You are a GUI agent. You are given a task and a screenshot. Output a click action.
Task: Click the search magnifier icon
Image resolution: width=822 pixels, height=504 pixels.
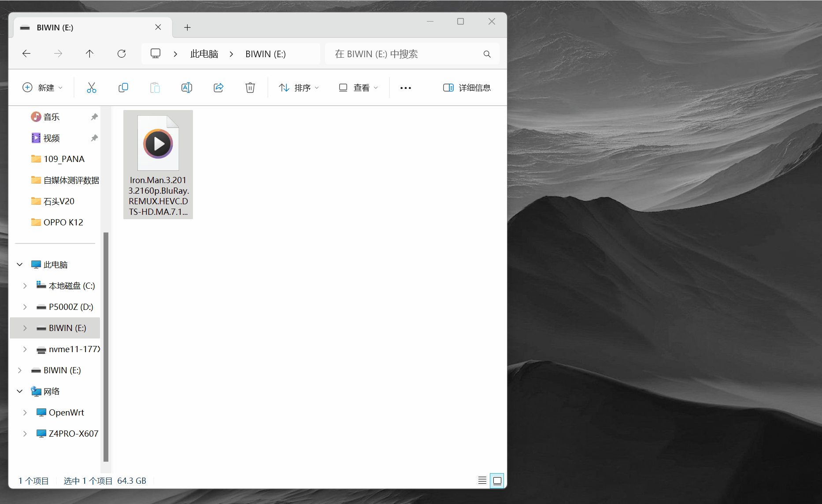tap(487, 54)
